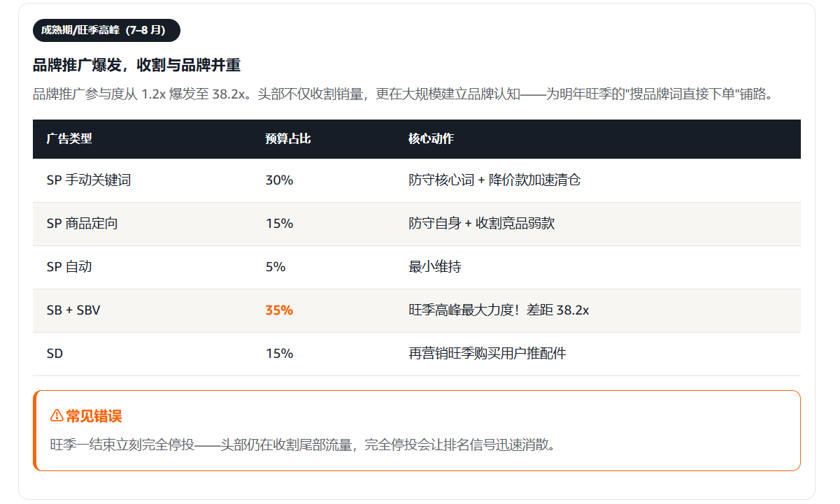The image size is (840, 504).
Task: Select the 30% budget value
Action: pyautogui.click(x=279, y=180)
